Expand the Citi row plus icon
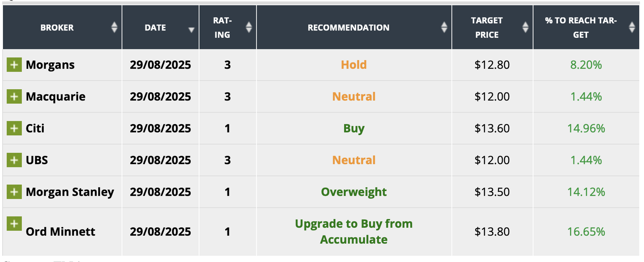Image resolution: width=644 pixels, height=262 pixels. pos(14,128)
